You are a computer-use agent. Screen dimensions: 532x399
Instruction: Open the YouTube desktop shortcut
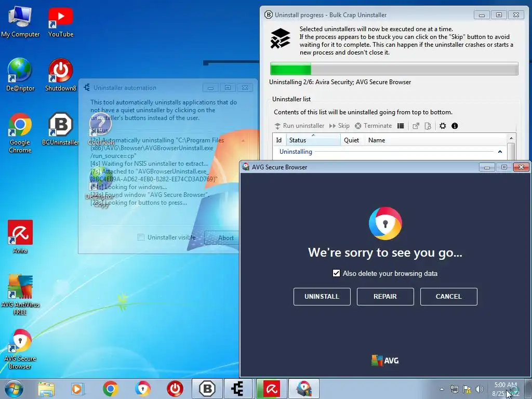tap(61, 22)
